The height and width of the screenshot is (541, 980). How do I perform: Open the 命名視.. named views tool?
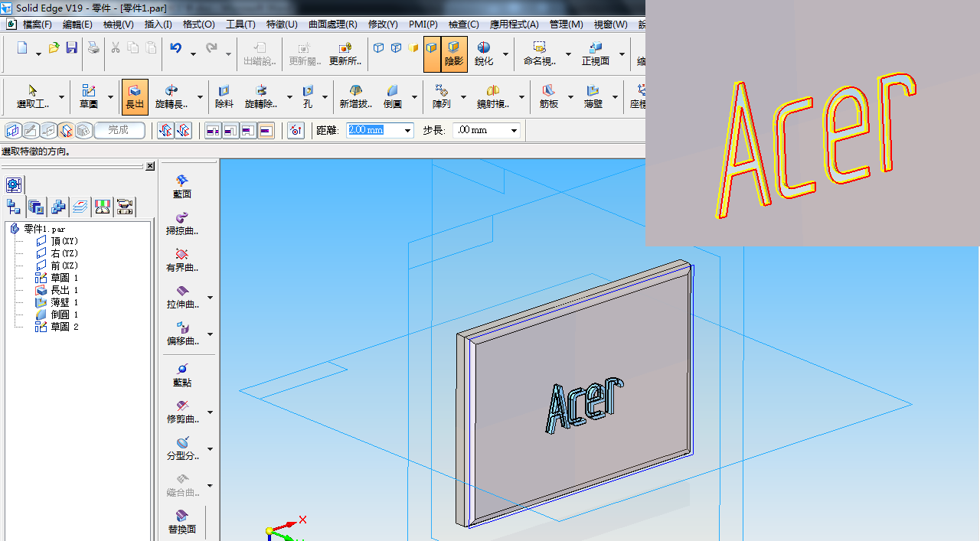click(539, 54)
